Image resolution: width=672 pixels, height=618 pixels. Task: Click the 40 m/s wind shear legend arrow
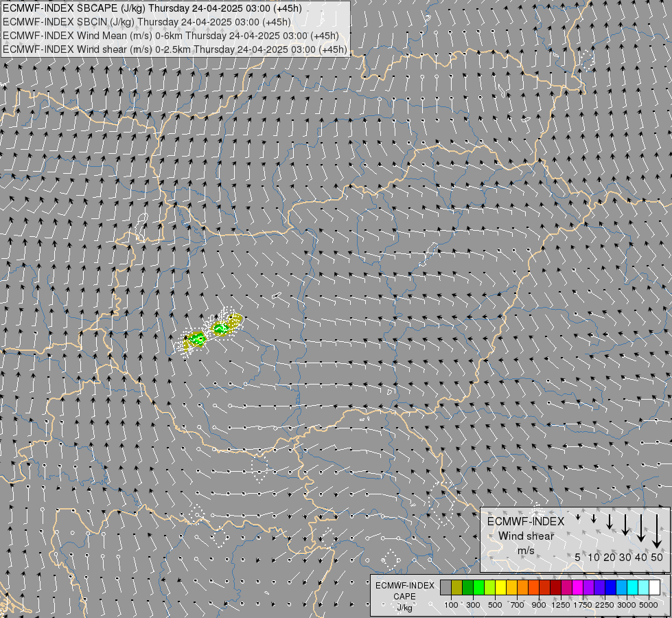pyautogui.click(x=641, y=528)
